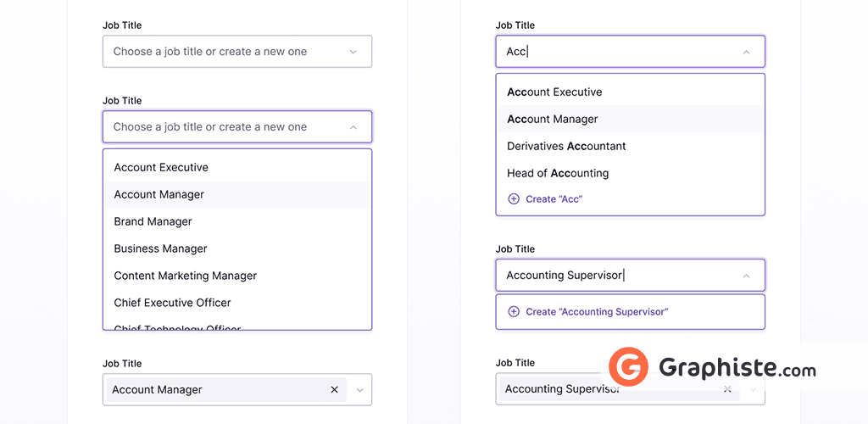Expand the first empty Job Title dropdown

(353, 52)
